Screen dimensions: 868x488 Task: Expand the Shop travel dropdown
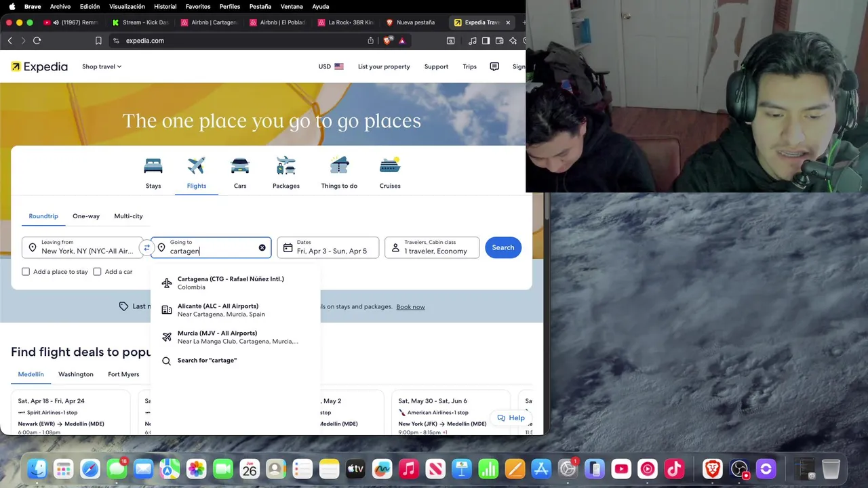pyautogui.click(x=102, y=66)
